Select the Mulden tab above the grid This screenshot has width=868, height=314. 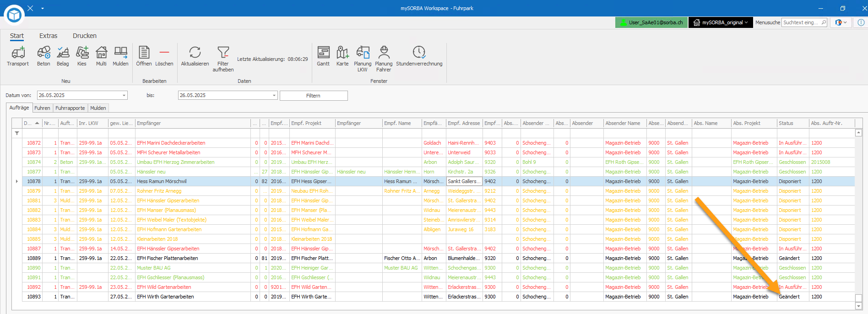pos(98,108)
